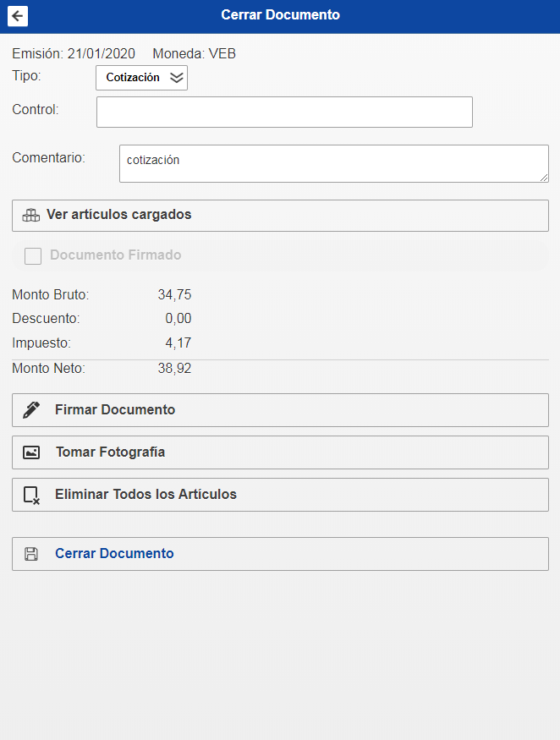The width and height of the screenshot is (560, 740).
Task: Click the stacked boxes icon beside Ver artículos
Action: [x=31, y=215]
